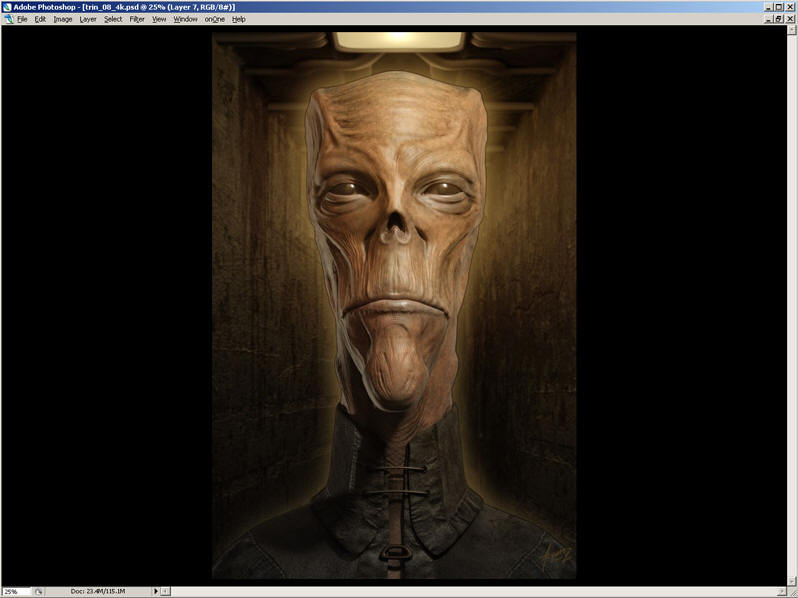Close the trin_08_4k.psd document

790,19
